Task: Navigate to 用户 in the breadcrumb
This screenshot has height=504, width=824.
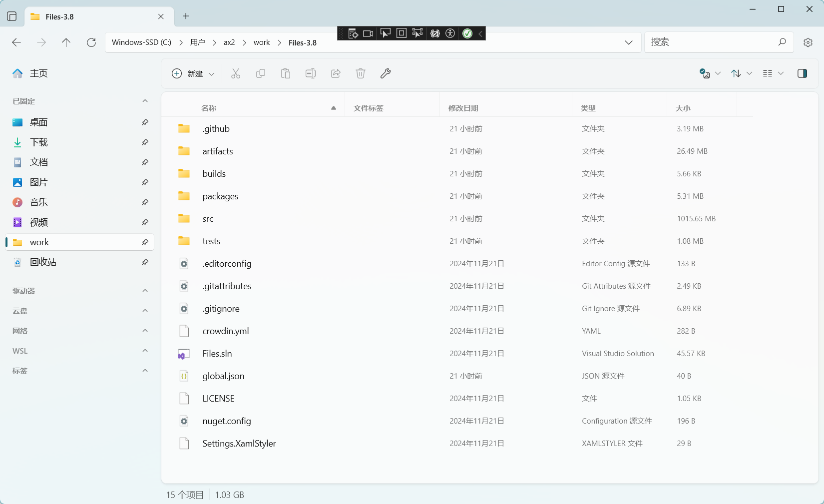Action: 198,42
